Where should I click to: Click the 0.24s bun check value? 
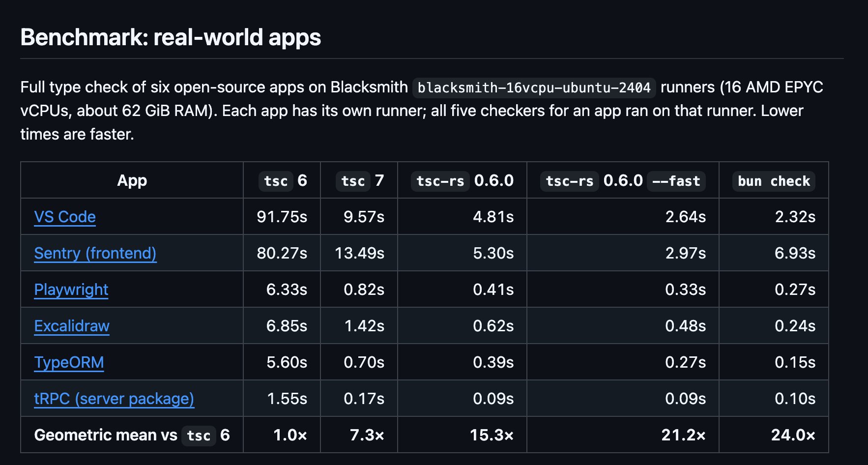(x=795, y=326)
